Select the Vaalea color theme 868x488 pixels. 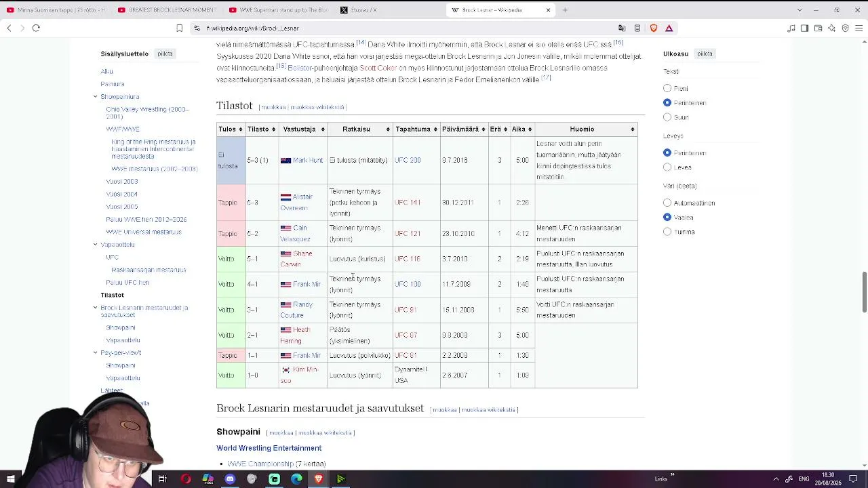(x=667, y=217)
